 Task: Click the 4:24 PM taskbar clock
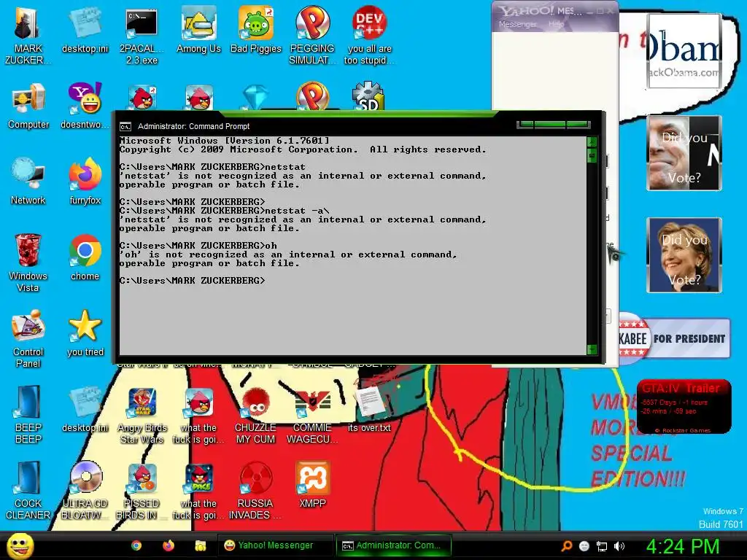(682, 546)
